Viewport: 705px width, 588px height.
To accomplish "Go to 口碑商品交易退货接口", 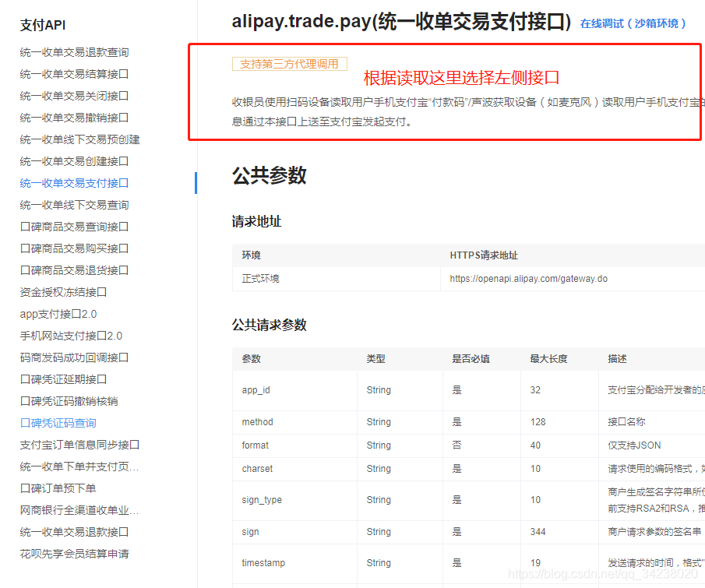I will (x=74, y=270).
